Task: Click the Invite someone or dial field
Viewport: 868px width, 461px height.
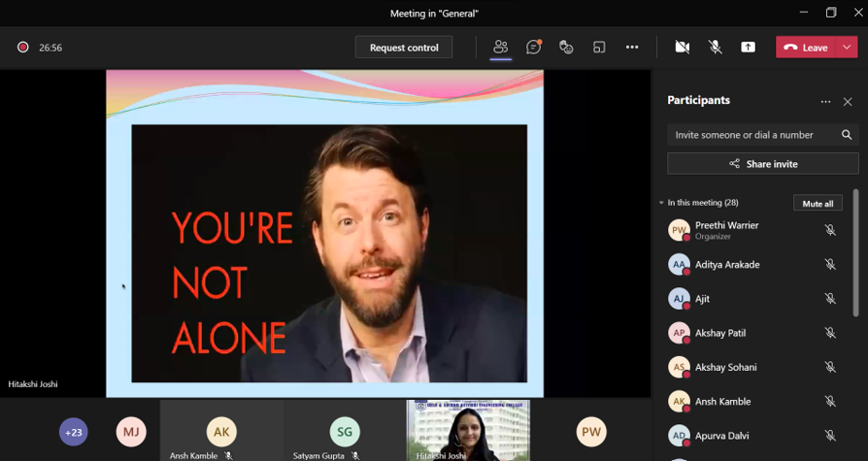Action: pyautogui.click(x=752, y=135)
